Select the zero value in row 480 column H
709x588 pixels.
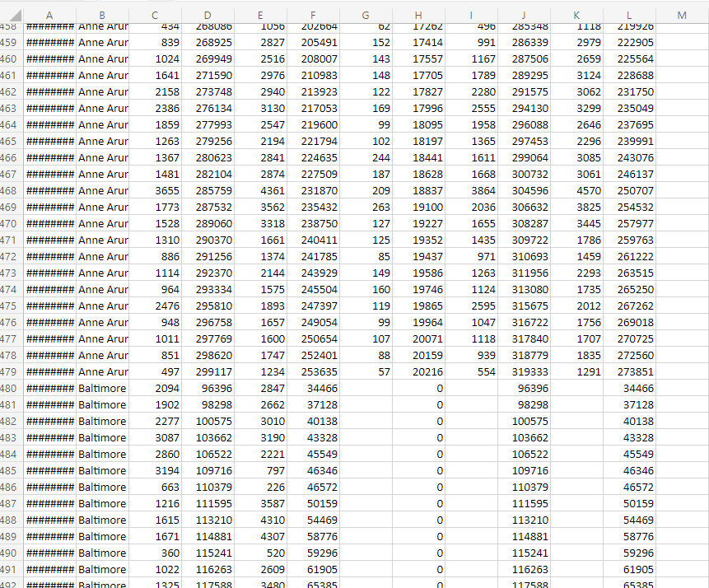pyautogui.click(x=417, y=388)
